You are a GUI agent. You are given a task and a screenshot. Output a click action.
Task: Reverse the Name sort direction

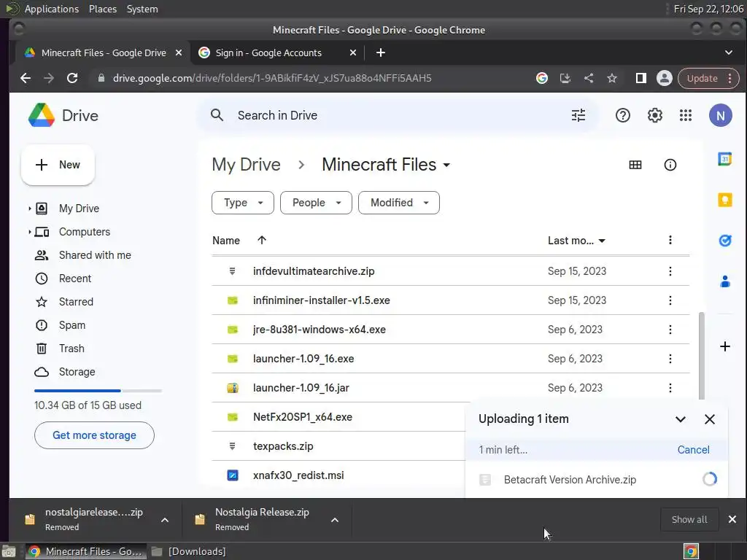coord(262,241)
